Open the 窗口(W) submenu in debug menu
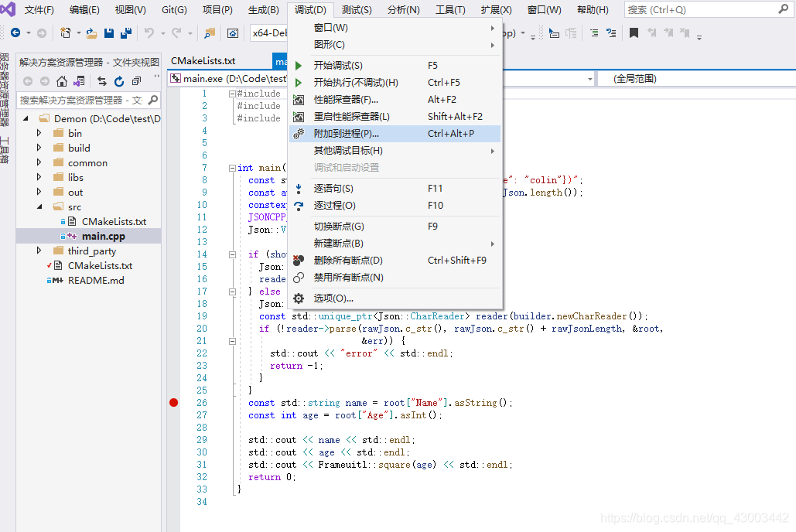The height and width of the screenshot is (532, 796). (x=395, y=28)
